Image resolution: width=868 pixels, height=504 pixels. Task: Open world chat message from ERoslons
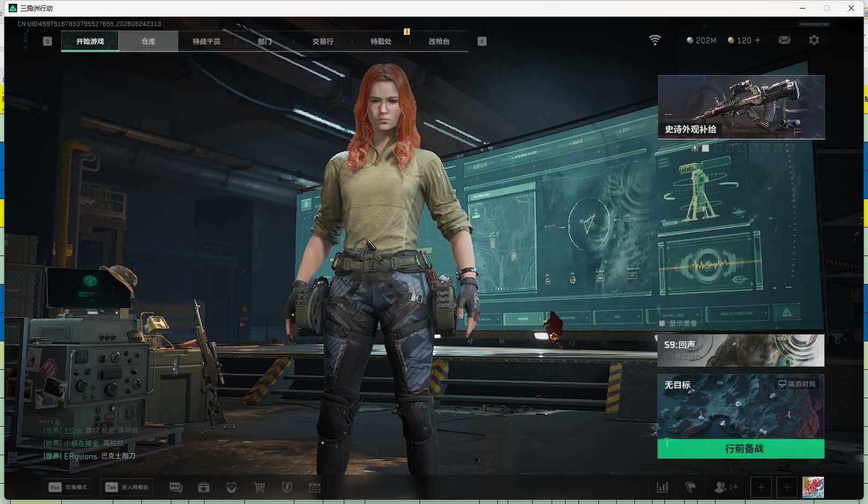pyautogui.click(x=89, y=456)
